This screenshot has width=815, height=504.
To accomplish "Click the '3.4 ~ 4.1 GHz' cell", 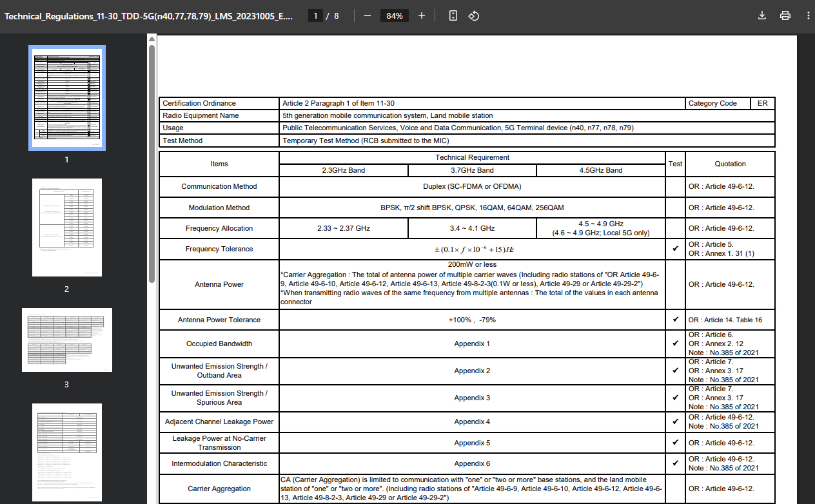I will 472,228.
